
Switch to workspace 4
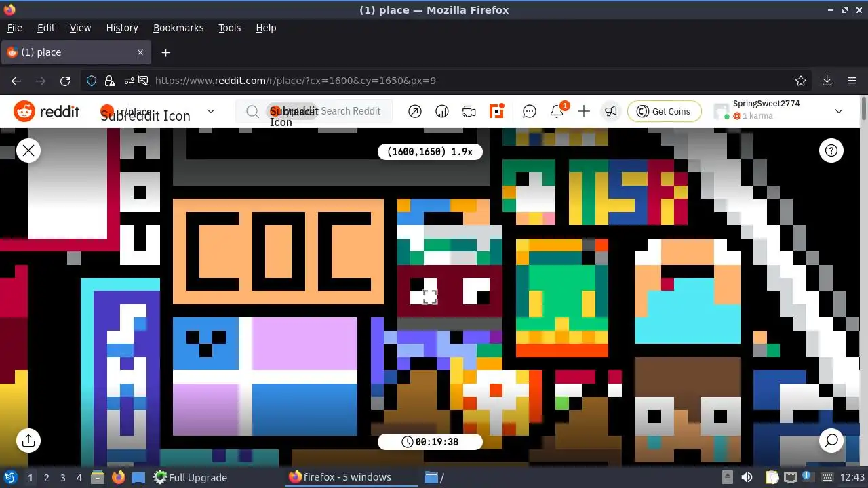click(79, 477)
